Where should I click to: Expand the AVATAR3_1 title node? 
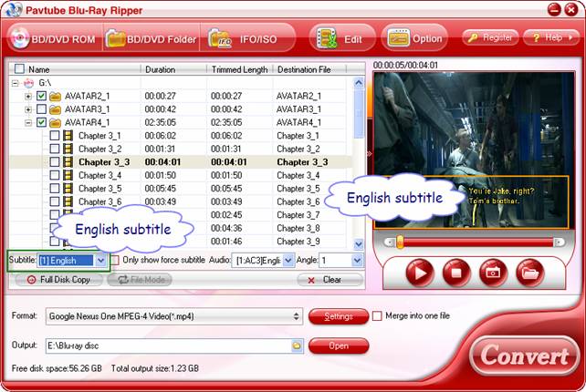(x=28, y=109)
